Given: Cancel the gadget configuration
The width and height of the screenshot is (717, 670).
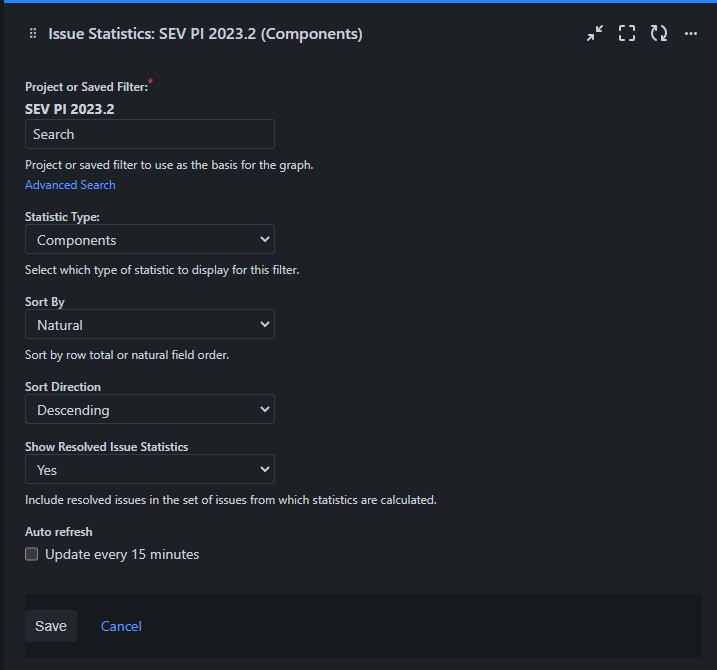Looking at the screenshot, I should [121, 626].
